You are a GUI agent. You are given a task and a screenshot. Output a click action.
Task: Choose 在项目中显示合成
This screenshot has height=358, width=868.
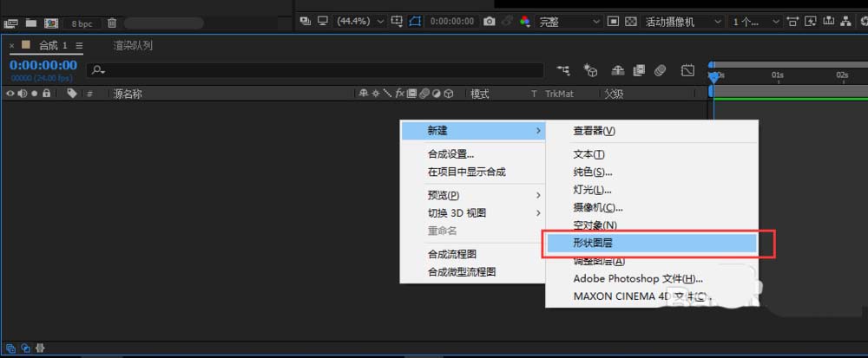tap(473, 172)
